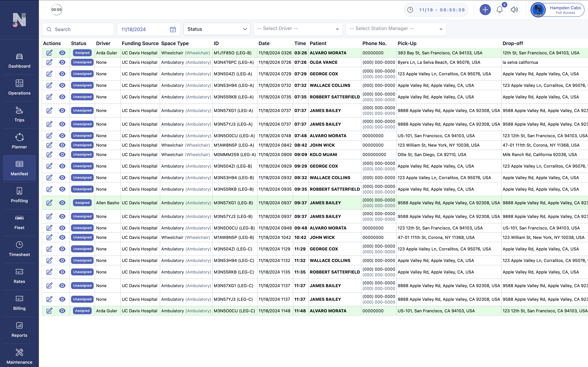Toggle visibility of Arda Guler's assigned wheelchair trip
The image size is (588, 367).
click(x=62, y=53)
